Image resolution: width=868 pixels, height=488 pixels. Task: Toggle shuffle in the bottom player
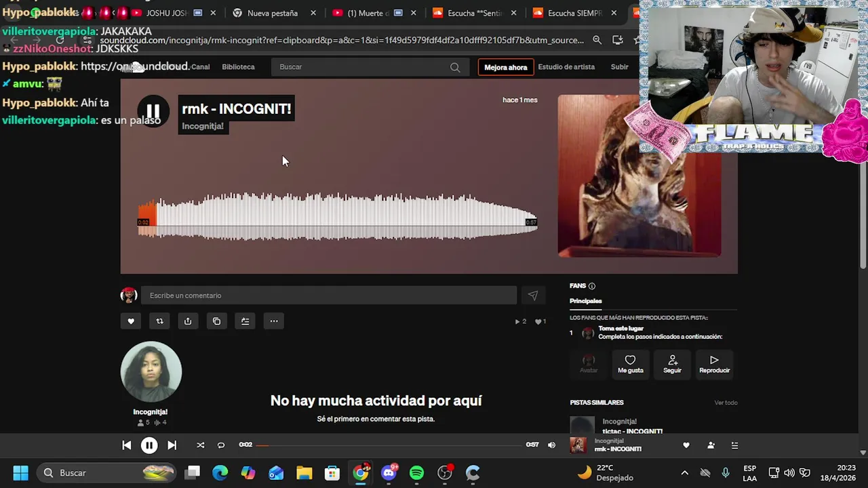[x=200, y=445]
